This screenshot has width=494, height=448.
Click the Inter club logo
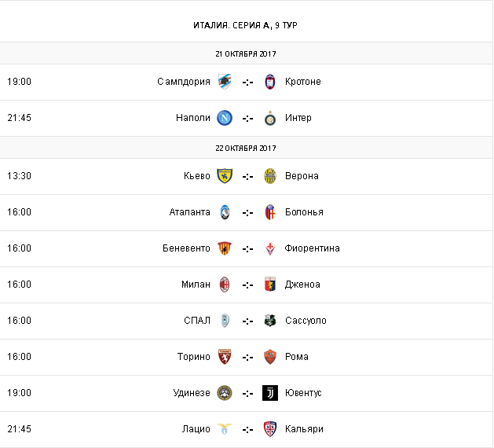[x=270, y=118]
